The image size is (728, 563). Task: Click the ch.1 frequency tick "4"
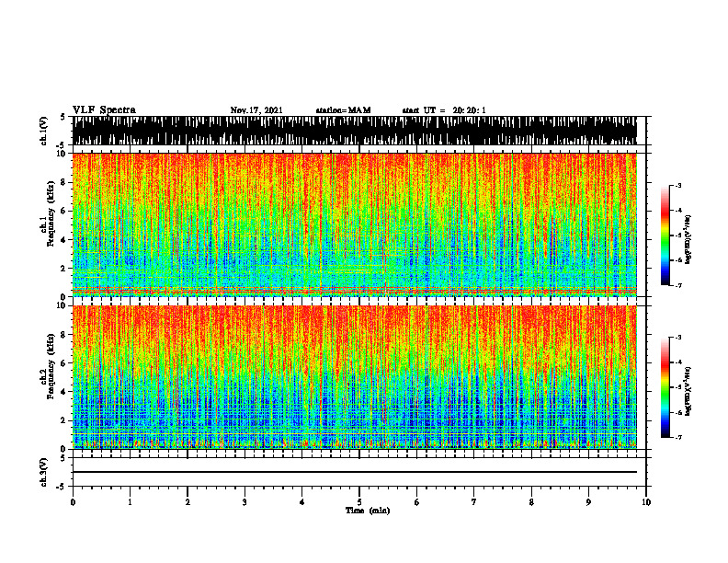pyautogui.click(x=64, y=240)
